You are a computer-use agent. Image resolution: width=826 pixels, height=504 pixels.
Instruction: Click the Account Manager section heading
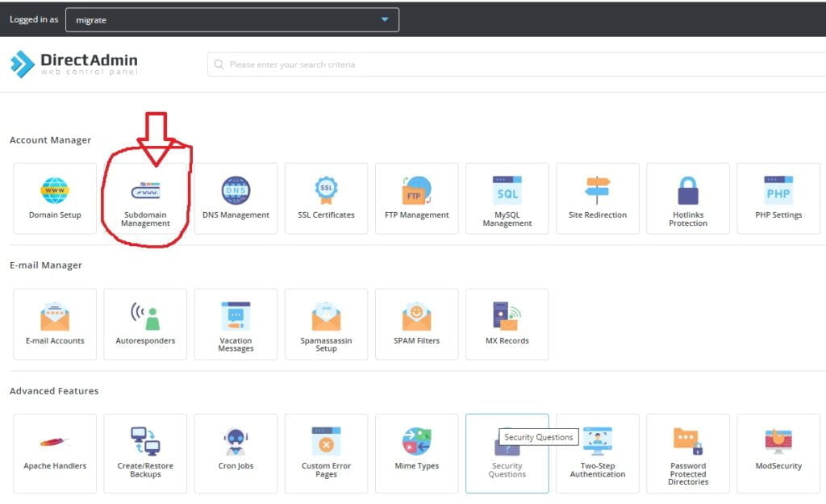(x=51, y=140)
